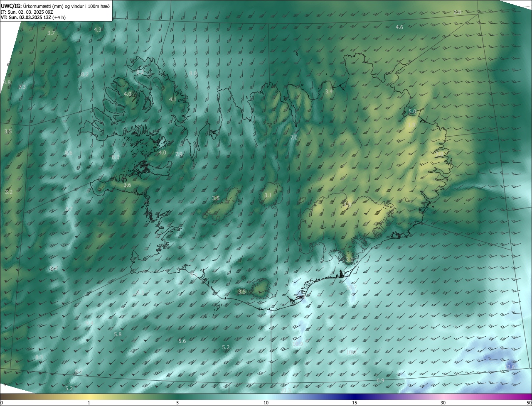Pick the pink color above the 30 tick
The width and height of the screenshot is (532, 406).
(443, 397)
